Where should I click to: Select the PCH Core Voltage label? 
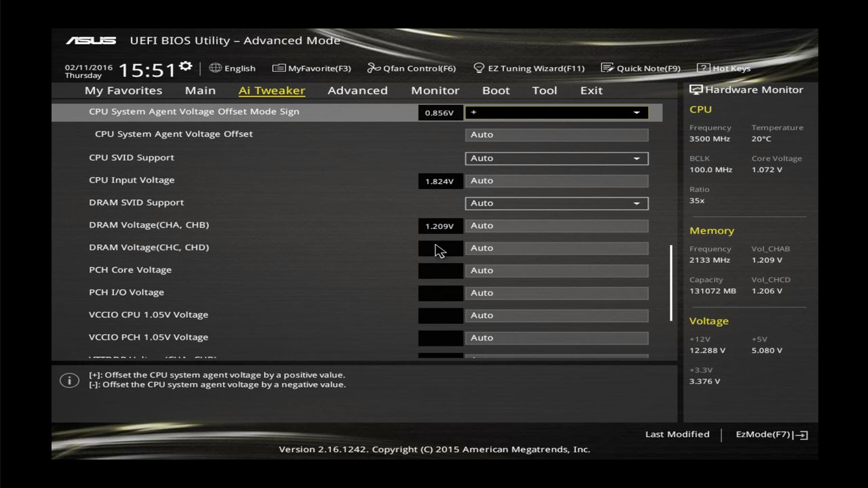[x=130, y=270]
